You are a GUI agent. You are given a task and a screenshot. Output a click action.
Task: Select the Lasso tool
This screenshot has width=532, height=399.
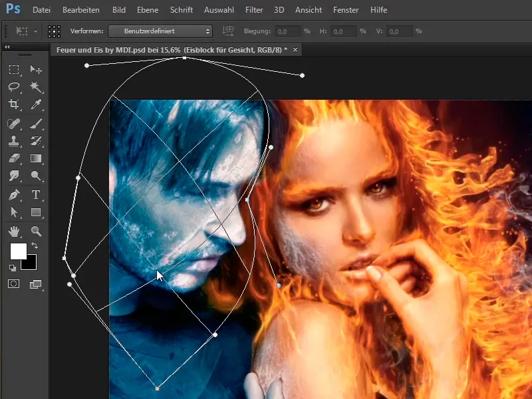pyautogui.click(x=14, y=87)
